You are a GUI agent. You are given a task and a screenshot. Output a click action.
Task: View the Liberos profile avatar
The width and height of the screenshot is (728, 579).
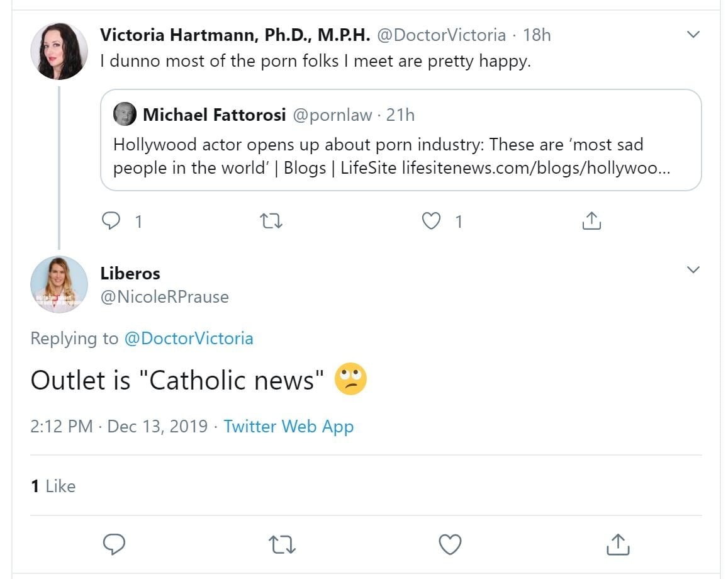tap(59, 284)
